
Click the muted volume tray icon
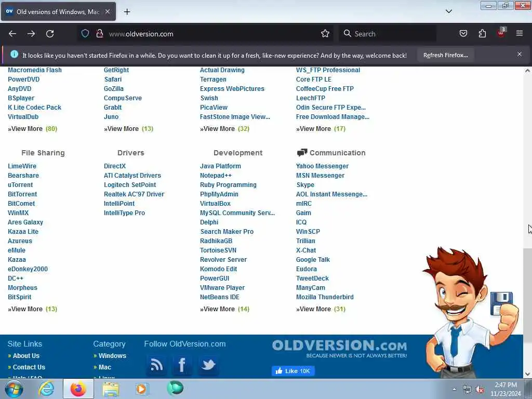[480, 390]
